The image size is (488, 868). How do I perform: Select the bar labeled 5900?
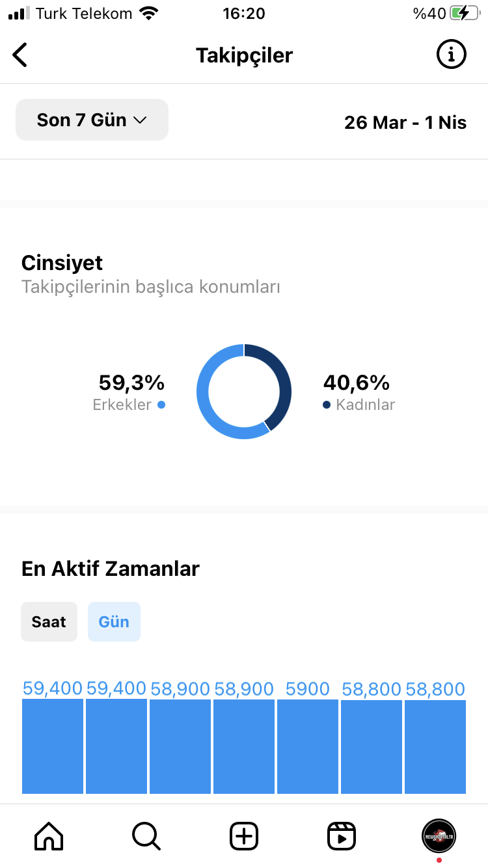[x=308, y=746]
